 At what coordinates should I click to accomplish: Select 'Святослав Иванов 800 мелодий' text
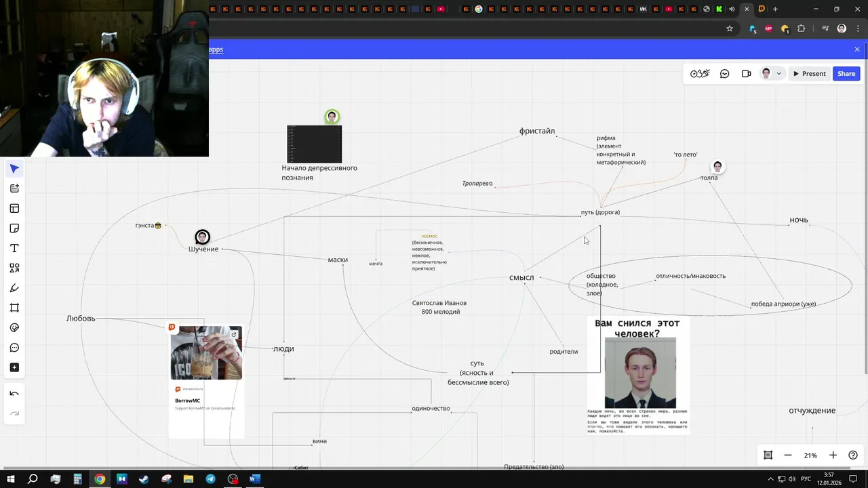439,307
